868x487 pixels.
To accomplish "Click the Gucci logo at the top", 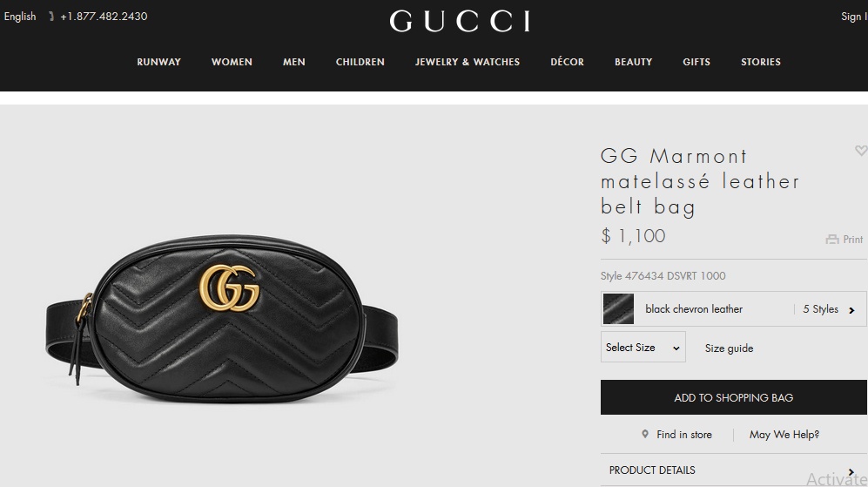I will point(460,22).
